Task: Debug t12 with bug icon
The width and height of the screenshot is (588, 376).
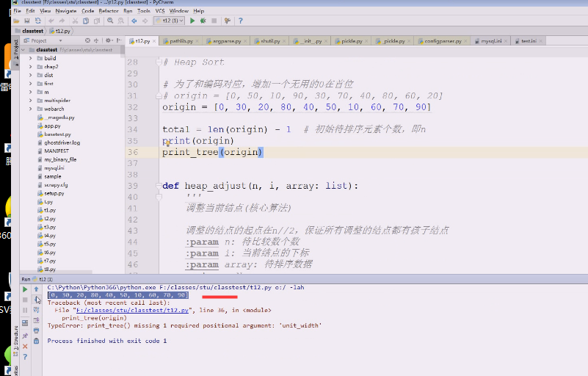Action: 203,21
